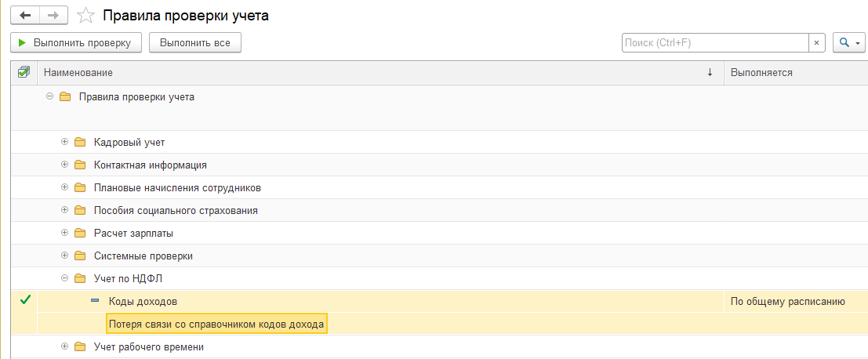Screen dimensions: 868x359
Task: Expand the Контактная информация group
Action: (x=65, y=165)
